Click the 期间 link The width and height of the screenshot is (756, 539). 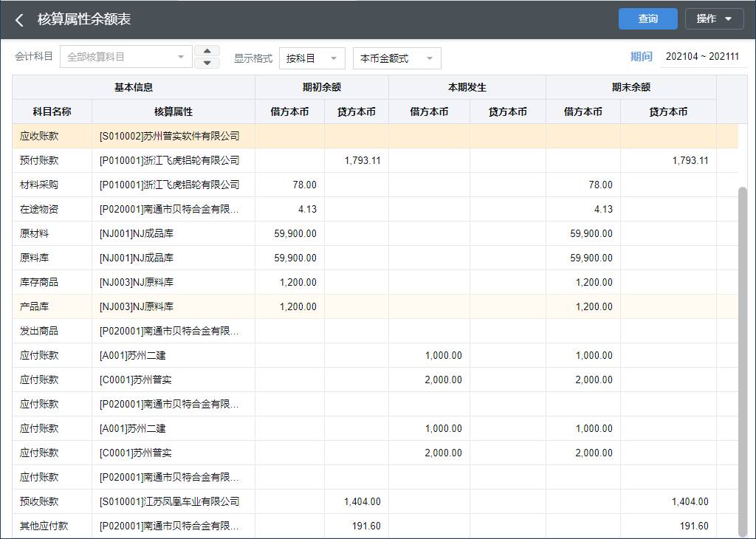pyautogui.click(x=642, y=56)
